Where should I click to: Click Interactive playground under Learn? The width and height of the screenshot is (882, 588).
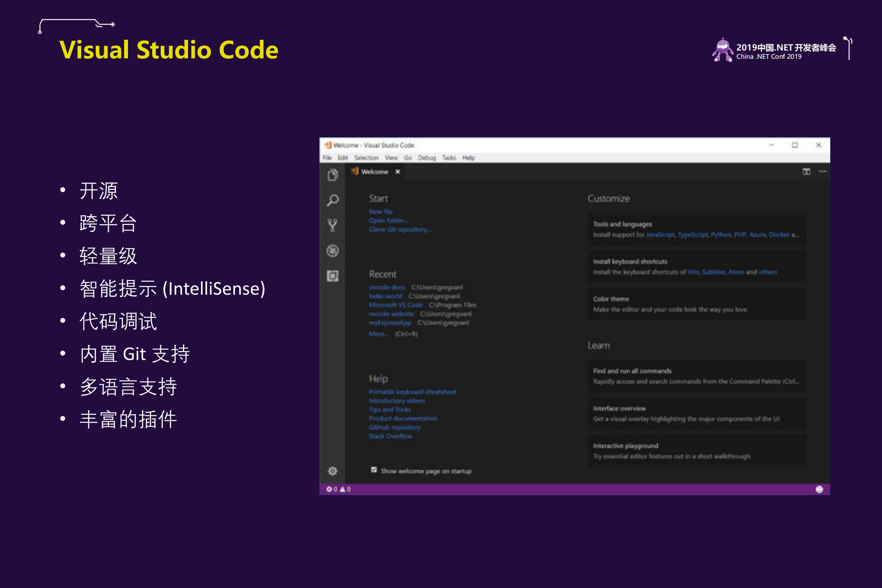(x=625, y=446)
